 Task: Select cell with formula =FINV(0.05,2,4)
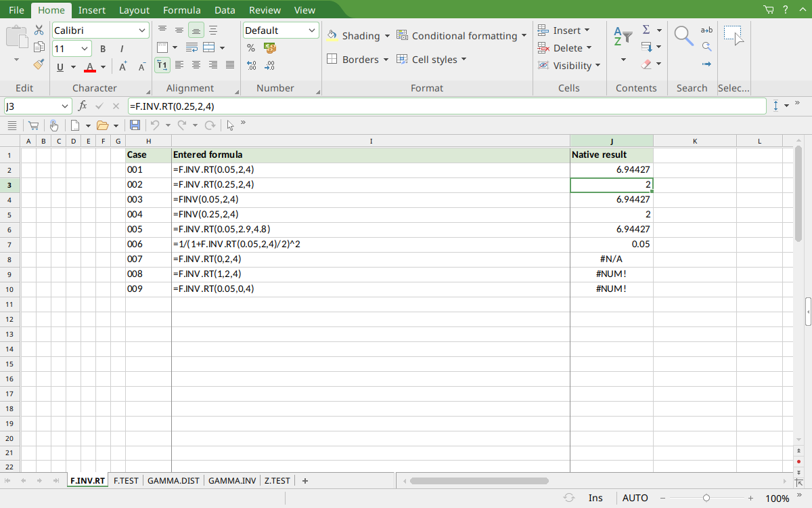[x=371, y=200]
